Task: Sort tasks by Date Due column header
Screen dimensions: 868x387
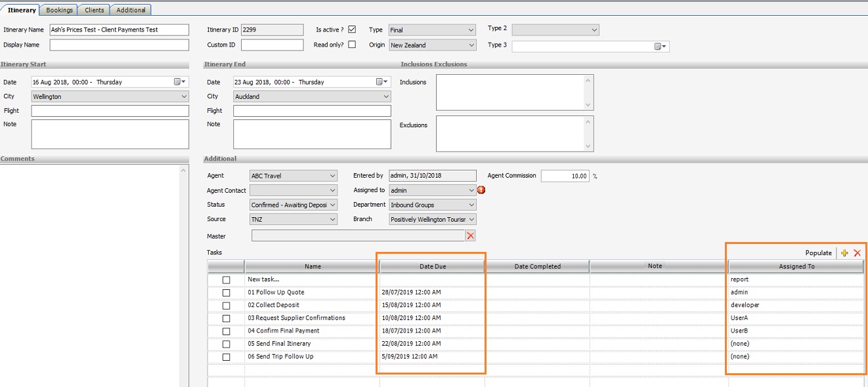Action: (432, 266)
